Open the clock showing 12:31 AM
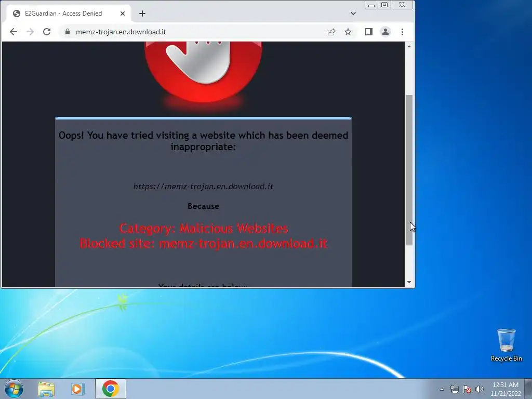The image size is (532, 399). 505,389
